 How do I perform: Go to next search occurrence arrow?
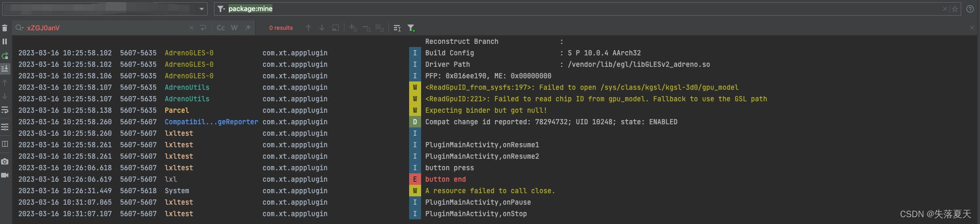click(x=322, y=28)
